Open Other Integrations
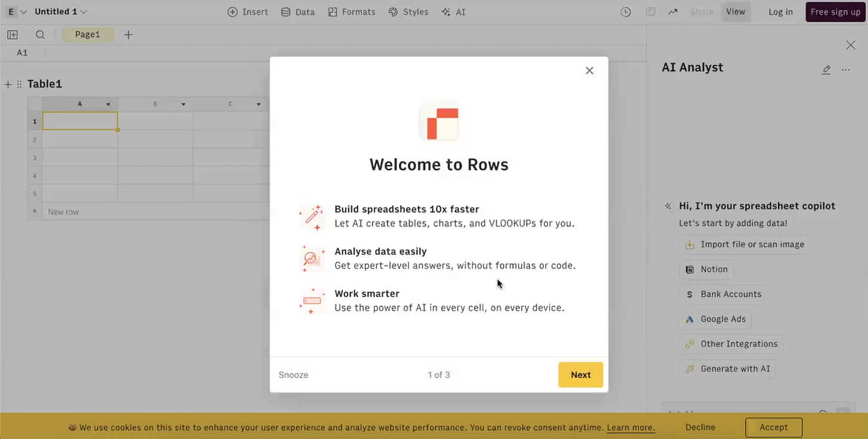The width and height of the screenshot is (868, 439). coord(731,344)
